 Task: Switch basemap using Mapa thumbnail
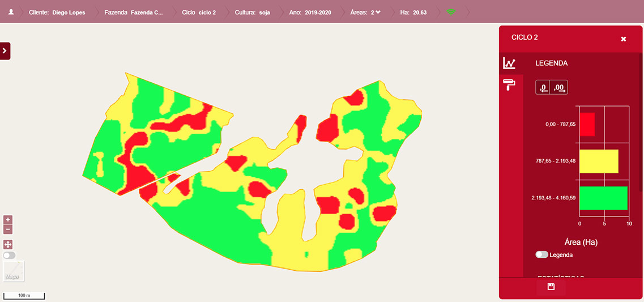point(13,271)
